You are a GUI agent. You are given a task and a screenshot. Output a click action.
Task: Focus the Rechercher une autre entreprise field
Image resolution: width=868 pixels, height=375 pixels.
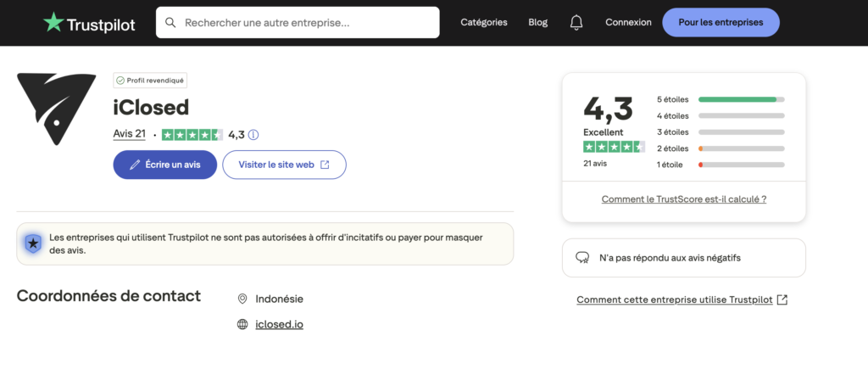coord(305,23)
